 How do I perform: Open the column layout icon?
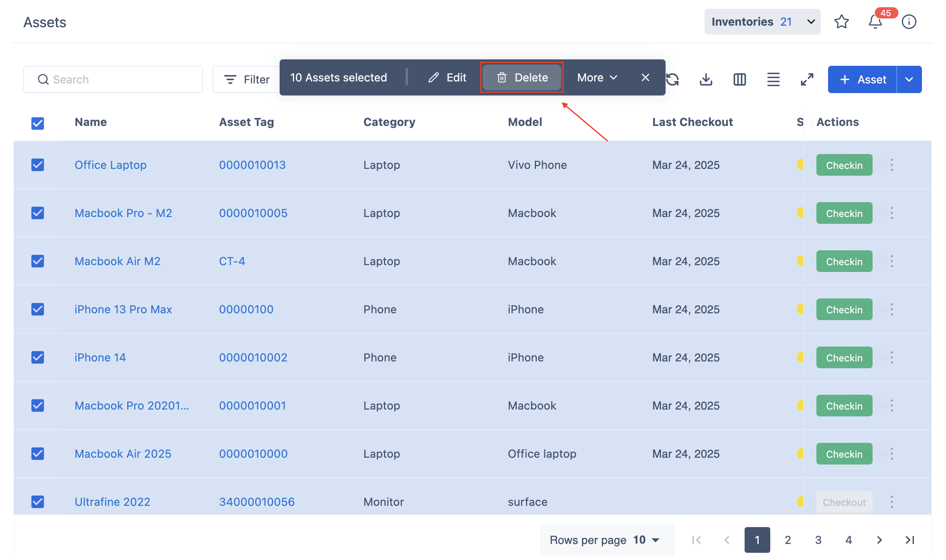pyautogui.click(x=739, y=79)
